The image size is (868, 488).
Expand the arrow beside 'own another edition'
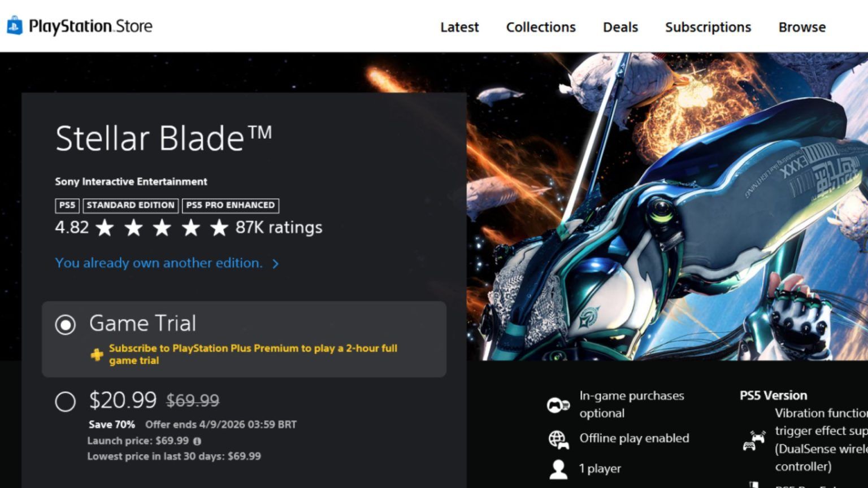pyautogui.click(x=275, y=264)
